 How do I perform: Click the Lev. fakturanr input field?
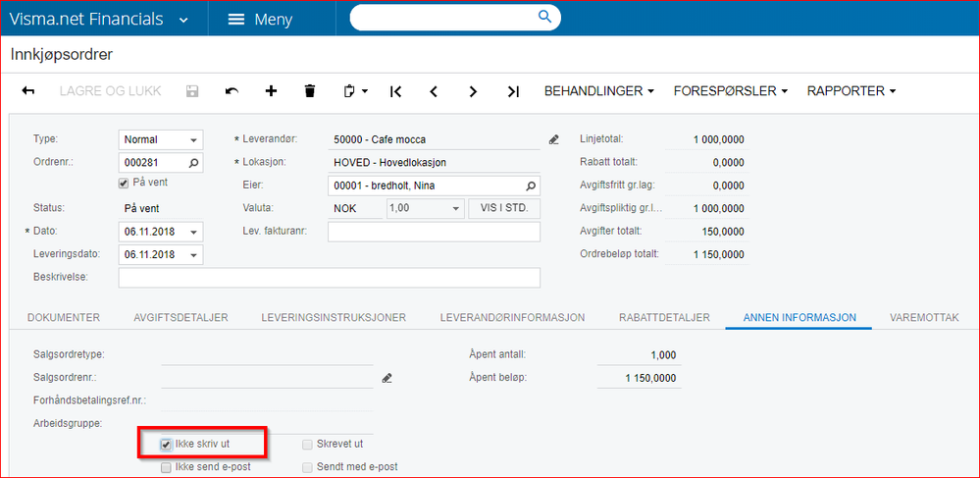(434, 232)
